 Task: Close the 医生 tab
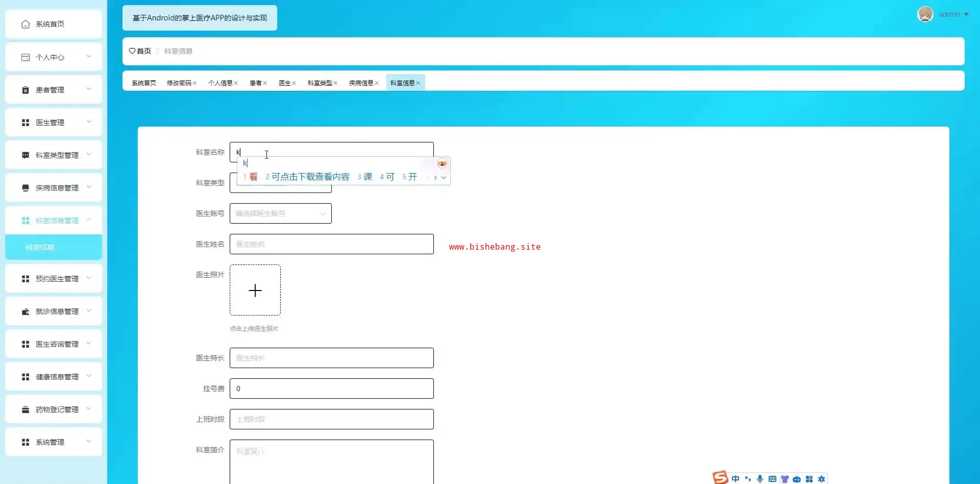(x=294, y=83)
